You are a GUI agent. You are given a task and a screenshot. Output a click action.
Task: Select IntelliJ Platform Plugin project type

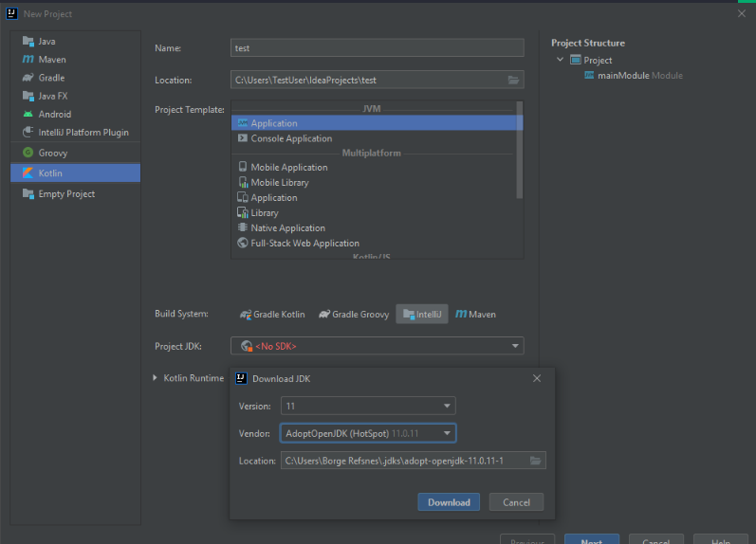(x=76, y=133)
